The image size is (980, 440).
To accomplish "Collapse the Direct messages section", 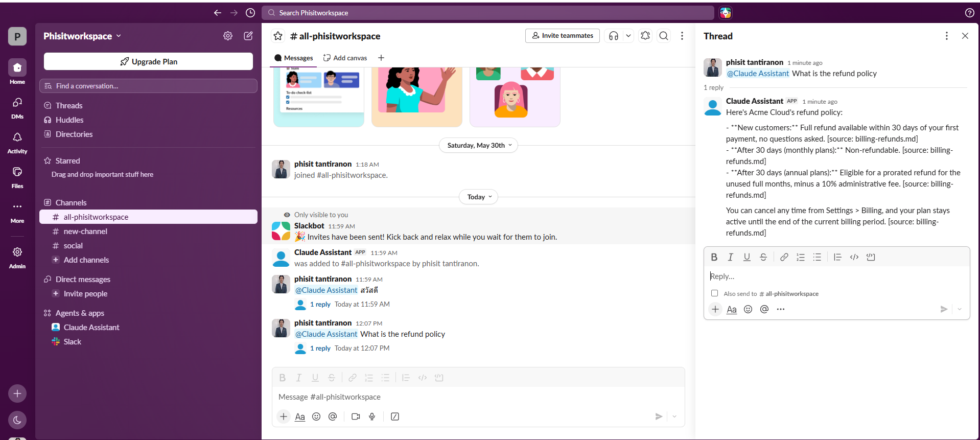I will pyautogui.click(x=83, y=279).
